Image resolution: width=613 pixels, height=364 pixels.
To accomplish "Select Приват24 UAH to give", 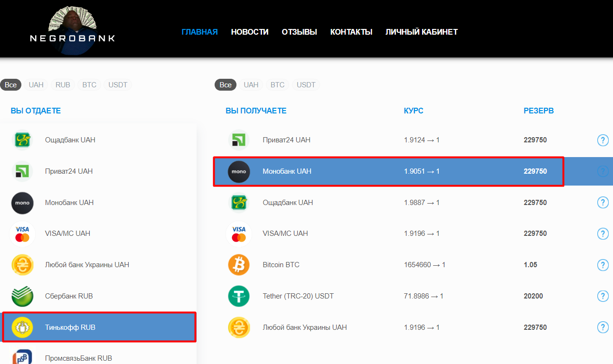I will point(98,171).
